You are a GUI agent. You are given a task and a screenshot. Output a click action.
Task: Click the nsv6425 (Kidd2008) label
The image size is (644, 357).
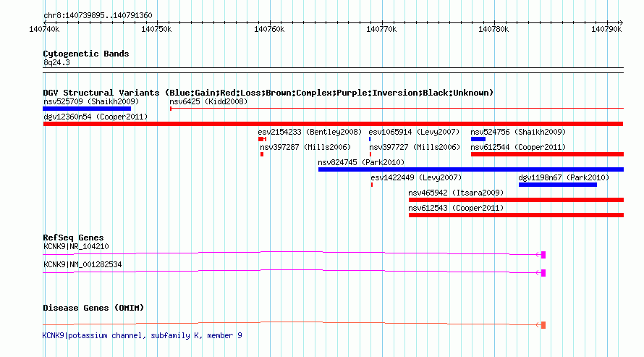(x=208, y=101)
